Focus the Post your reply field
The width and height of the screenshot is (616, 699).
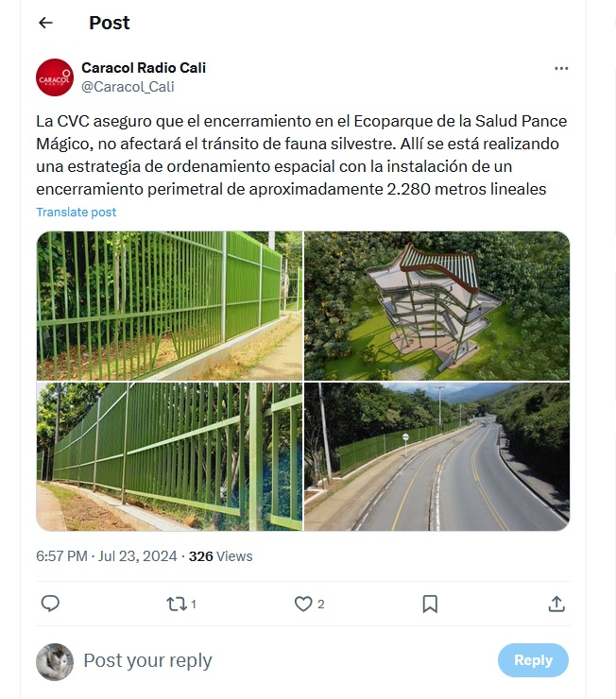[285, 660]
